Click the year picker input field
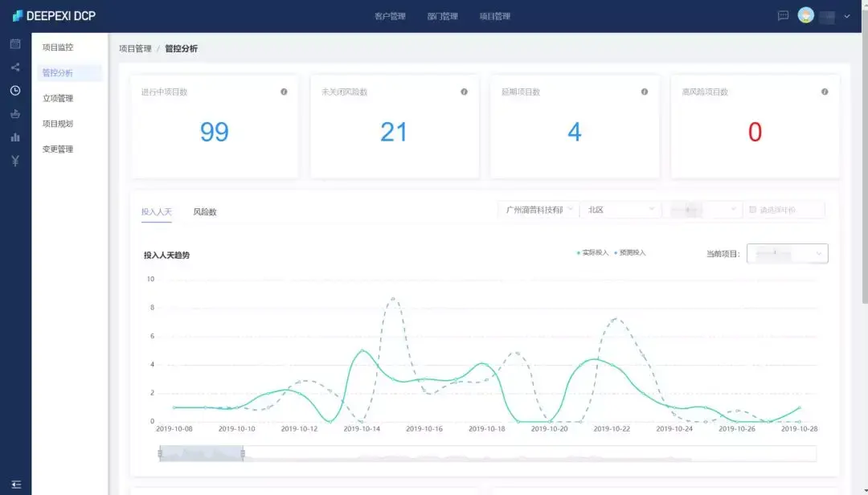The width and height of the screenshot is (868, 495). pyautogui.click(x=784, y=210)
